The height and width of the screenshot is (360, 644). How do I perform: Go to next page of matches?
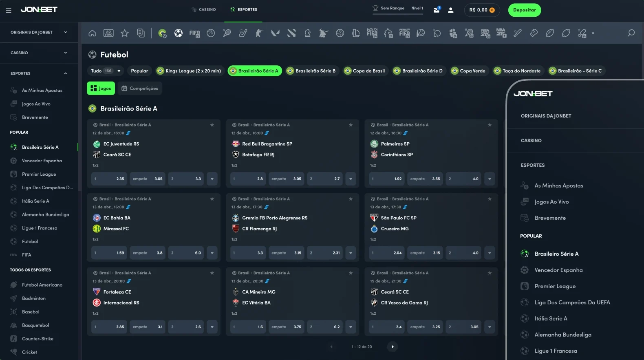(392, 347)
